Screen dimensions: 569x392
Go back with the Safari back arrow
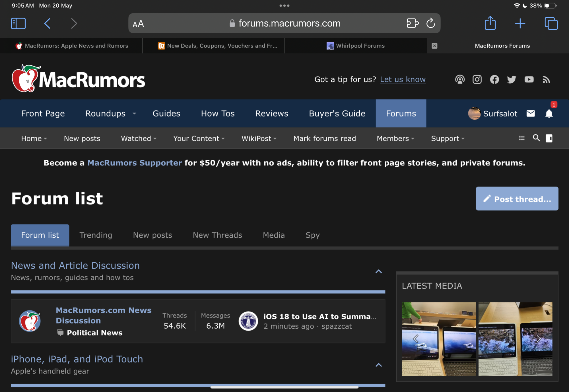(48, 23)
